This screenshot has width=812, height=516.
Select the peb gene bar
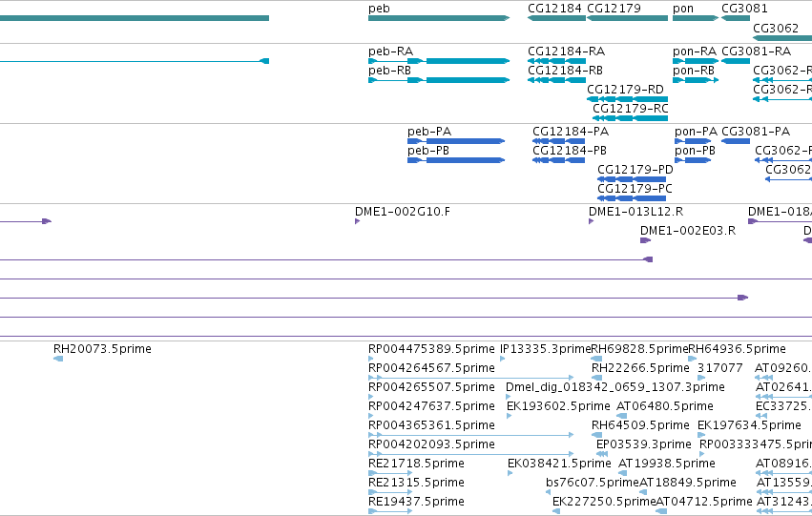pos(439,18)
